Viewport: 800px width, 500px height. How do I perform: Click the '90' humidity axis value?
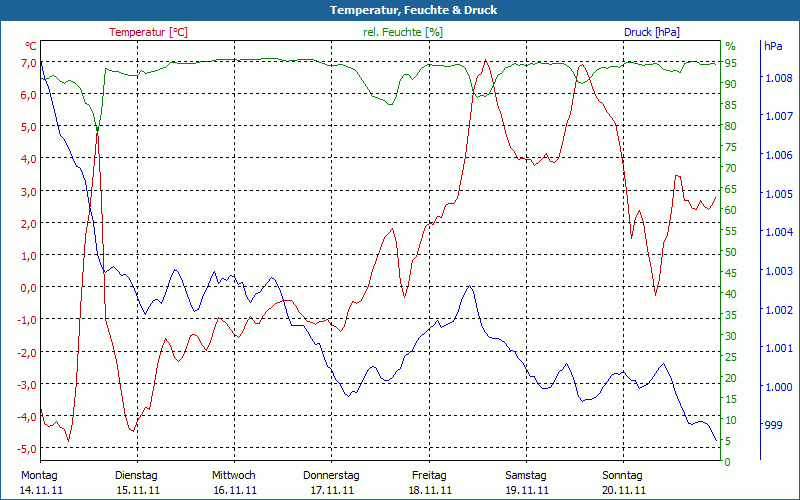(730, 84)
